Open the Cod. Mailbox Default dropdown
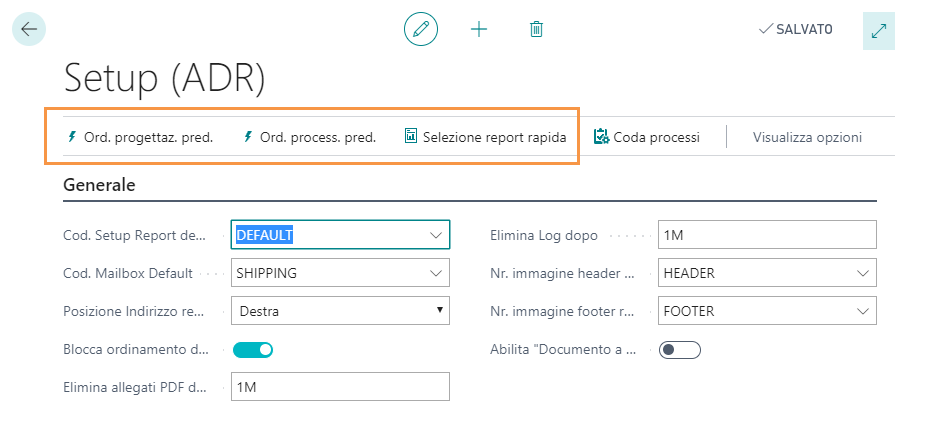 pos(435,273)
